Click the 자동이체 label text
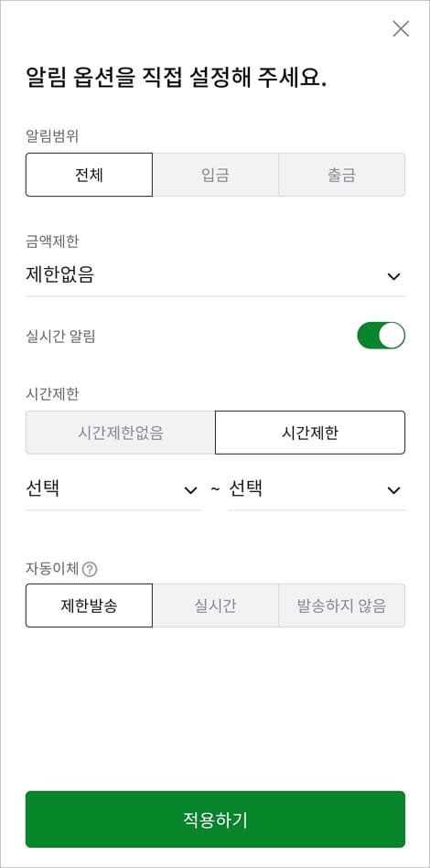430x868 pixels. point(52,569)
